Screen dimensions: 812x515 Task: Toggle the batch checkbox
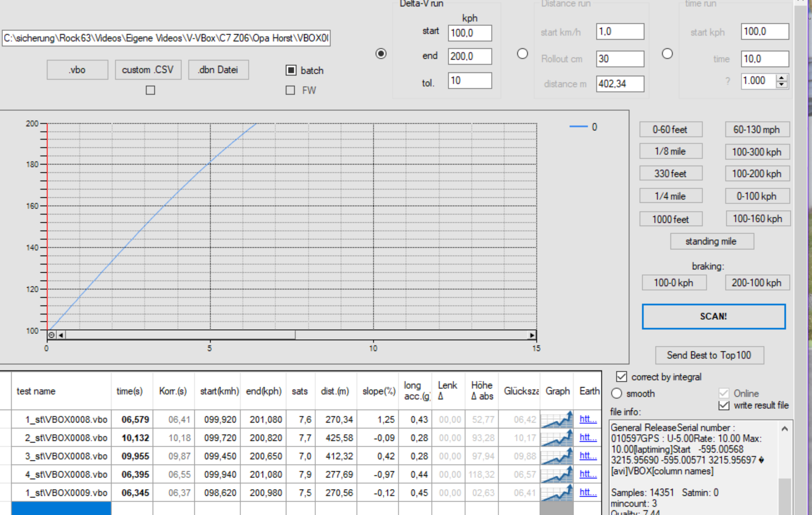(291, 70)
